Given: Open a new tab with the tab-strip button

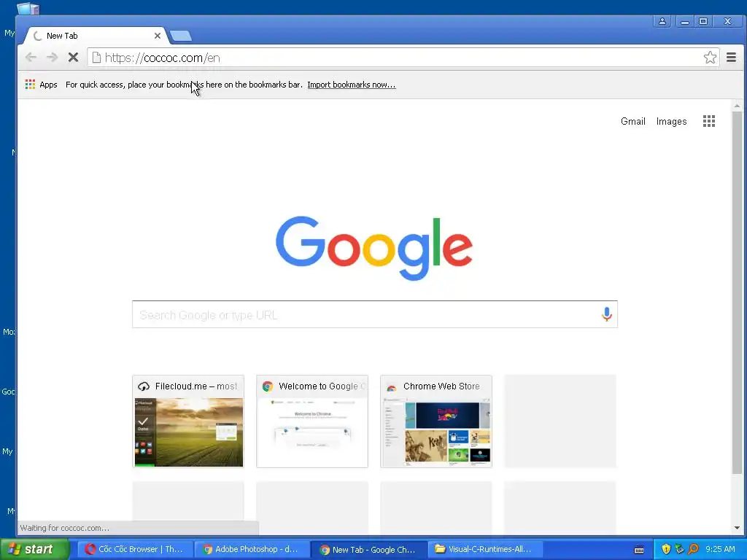Looking at the screenshot, I should 181,36.
